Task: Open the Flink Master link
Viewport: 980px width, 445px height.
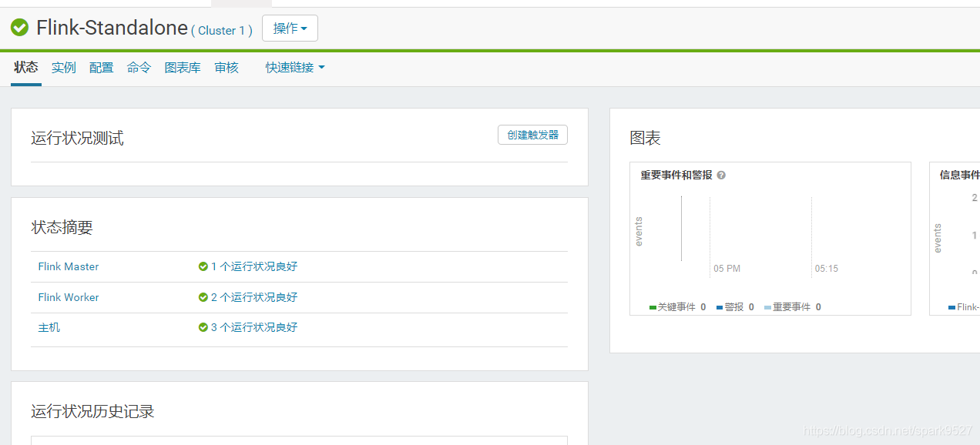Action: click(69, 266)
